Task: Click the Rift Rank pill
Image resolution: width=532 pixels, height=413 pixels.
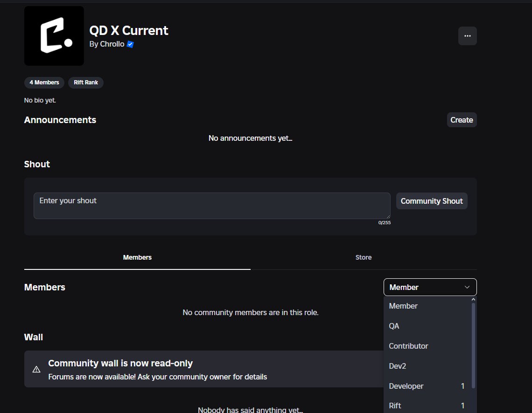Action: click(x=86, y=83)
